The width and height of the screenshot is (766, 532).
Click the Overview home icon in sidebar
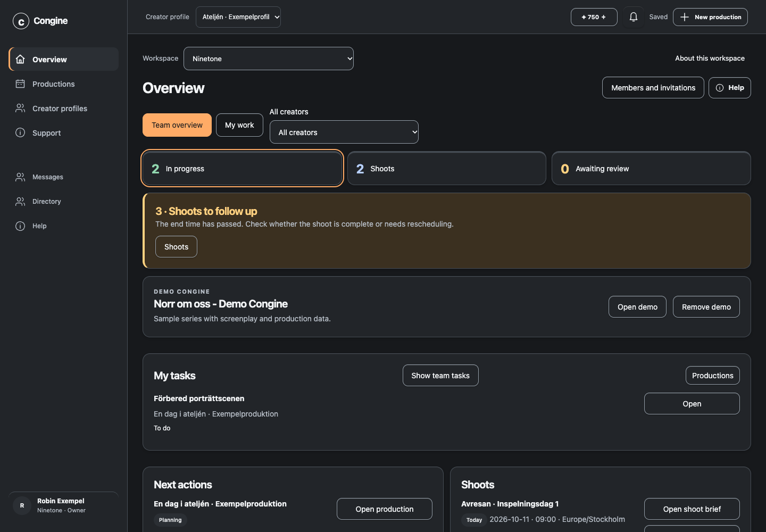[20, 59]
